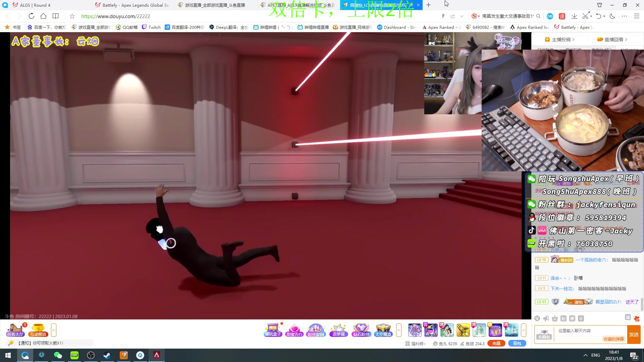Click the translate (译) extension icon

click(x=562, y=16)
